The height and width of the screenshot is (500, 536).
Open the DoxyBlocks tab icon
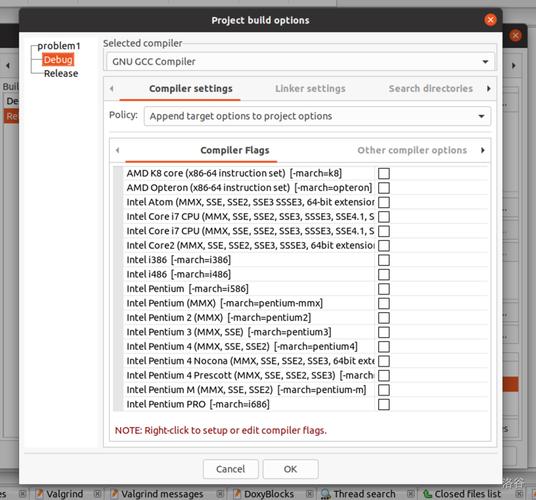pos(237,494)
